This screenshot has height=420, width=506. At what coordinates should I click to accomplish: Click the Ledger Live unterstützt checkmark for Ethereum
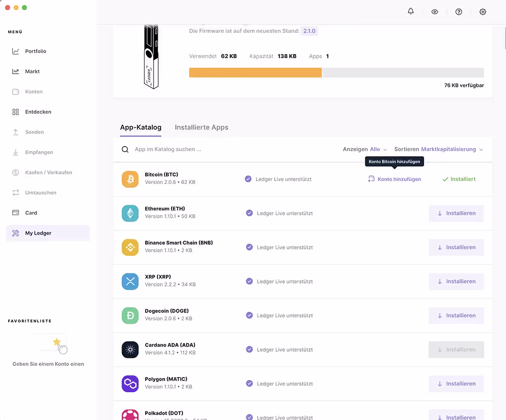(x=249, y=213)
